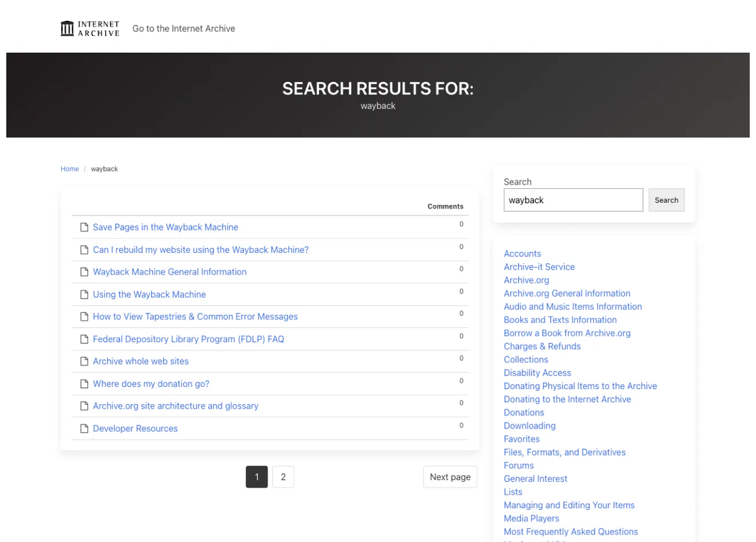Open Can I rebuild my website article

(x=201, y=250)
